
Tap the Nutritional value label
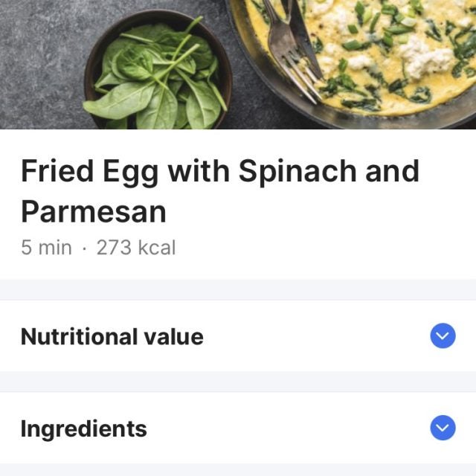pos(112,337)
